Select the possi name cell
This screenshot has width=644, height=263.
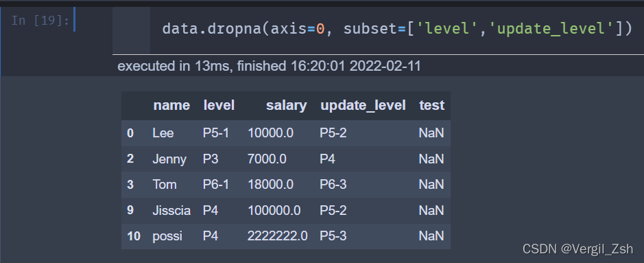coord(167,236)
